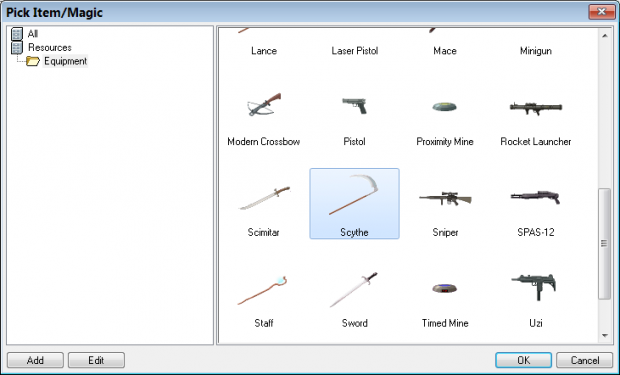
Task: Open the All category in tree
Action: pos(33,34)
